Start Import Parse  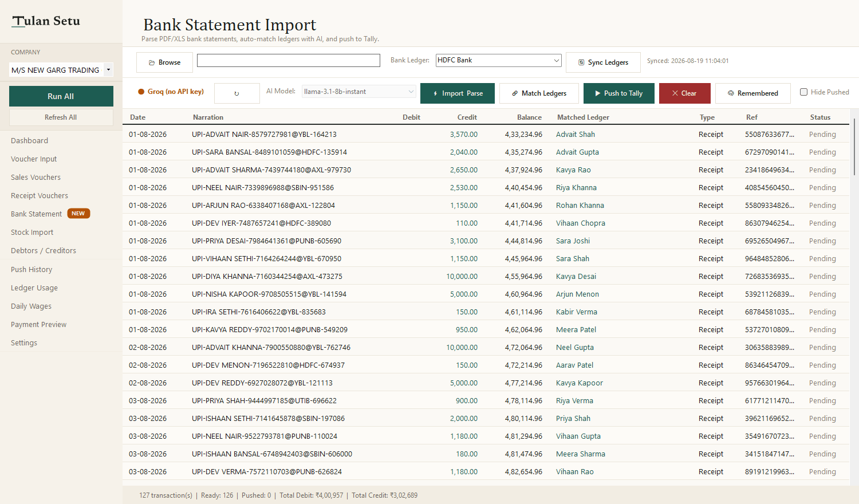[x=458, y=93]
